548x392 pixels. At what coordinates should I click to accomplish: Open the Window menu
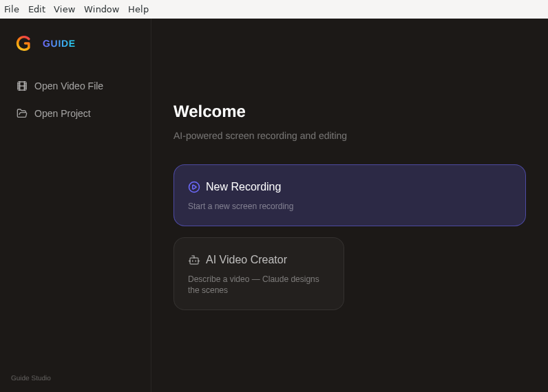pyautogui.click(x=101, y=9)
